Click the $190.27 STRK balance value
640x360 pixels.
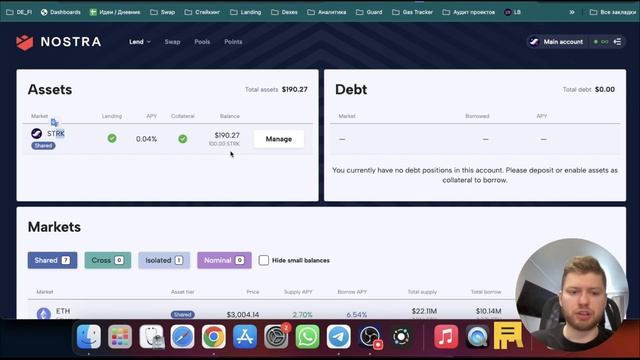(227, 135)
